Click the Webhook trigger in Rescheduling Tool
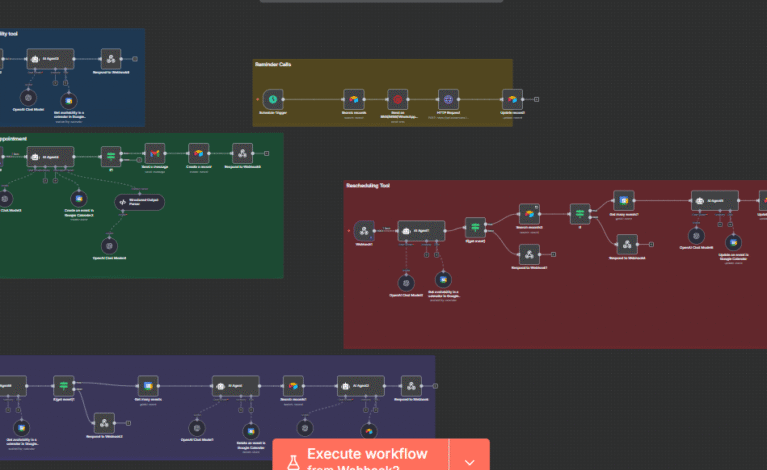This screenshot has width=767, height=470. (x=364, y=230)
